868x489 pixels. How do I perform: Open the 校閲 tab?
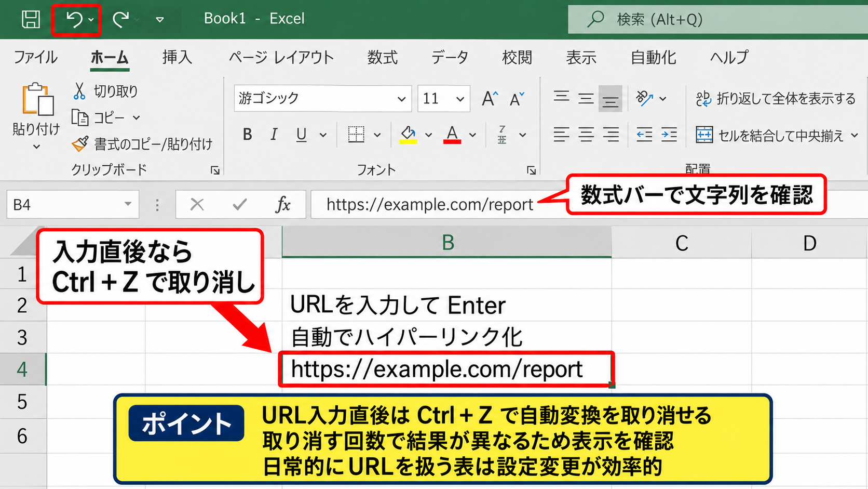tap(517, 57)
